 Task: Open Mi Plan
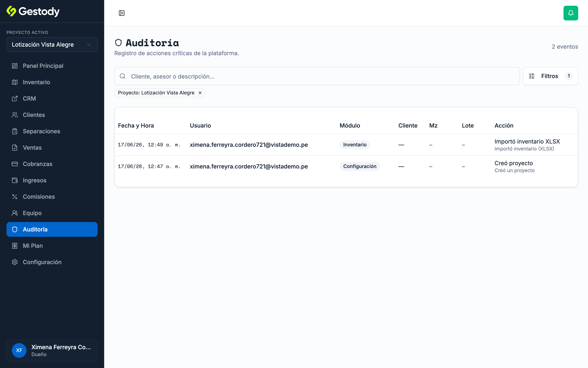tap(52, 246)
